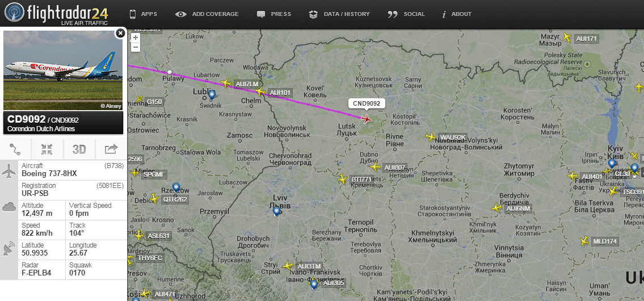Click the Corendon aircraft photo thumbnail

click(x=63, y=70)
